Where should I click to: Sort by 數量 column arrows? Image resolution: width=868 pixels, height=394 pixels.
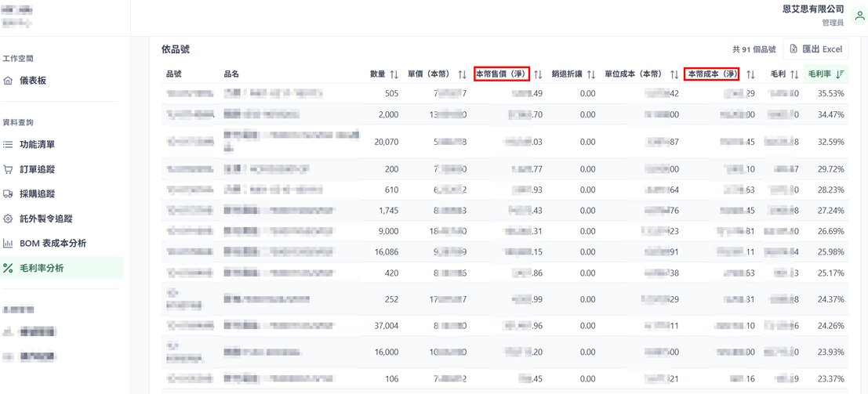click(394, 74)
